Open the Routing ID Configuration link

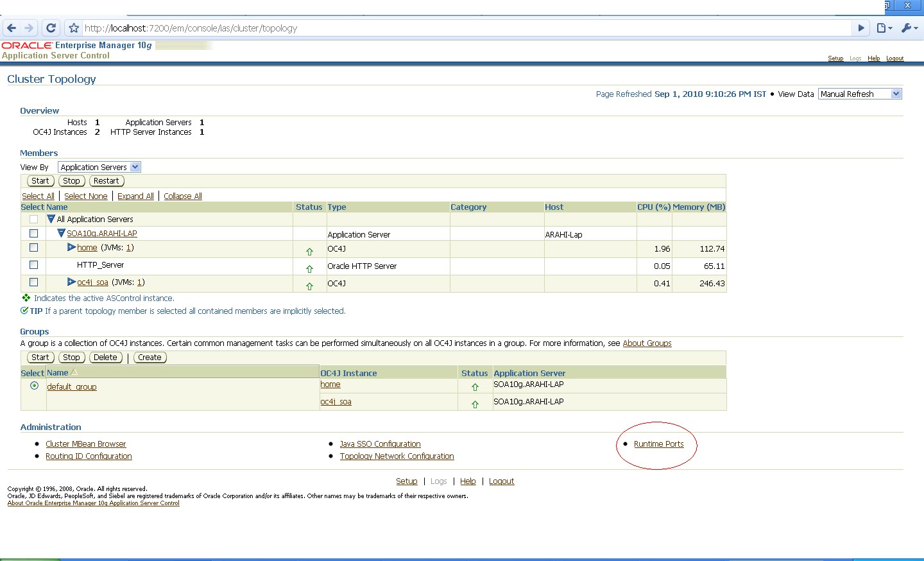[89, 456]
